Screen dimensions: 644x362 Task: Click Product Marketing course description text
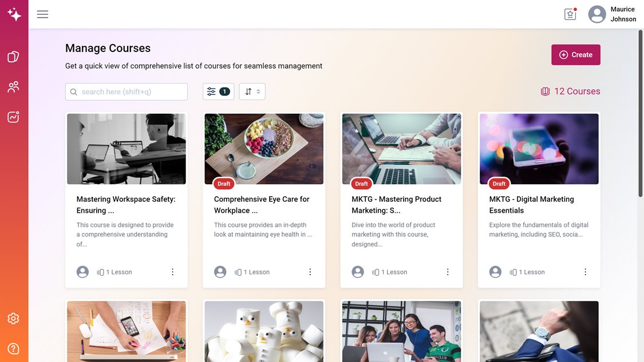[393, 234]
